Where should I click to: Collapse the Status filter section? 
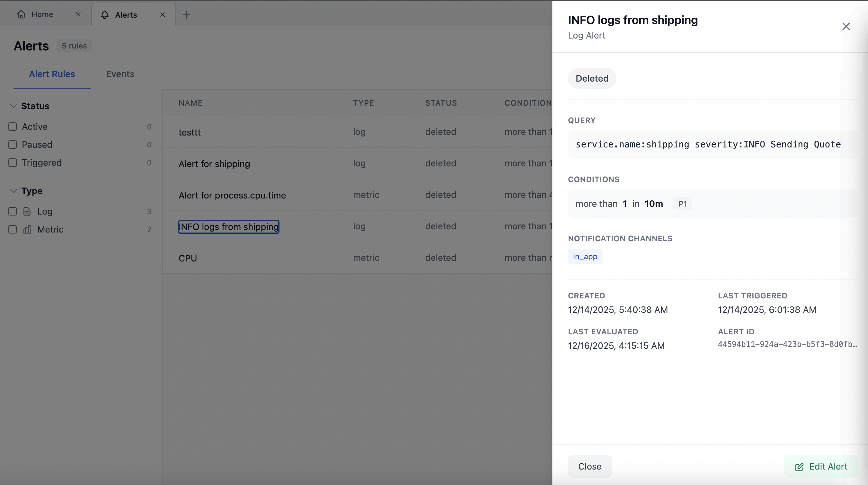(x=13, y=106)
